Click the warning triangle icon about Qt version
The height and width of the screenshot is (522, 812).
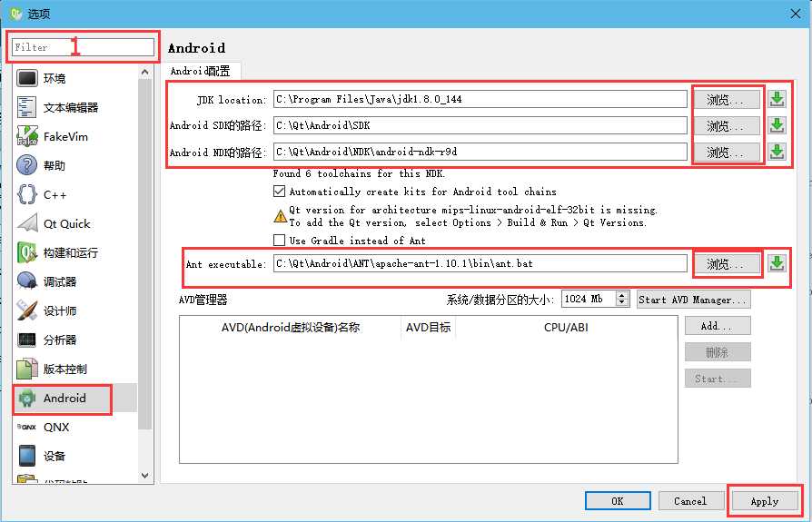(280, 216)
